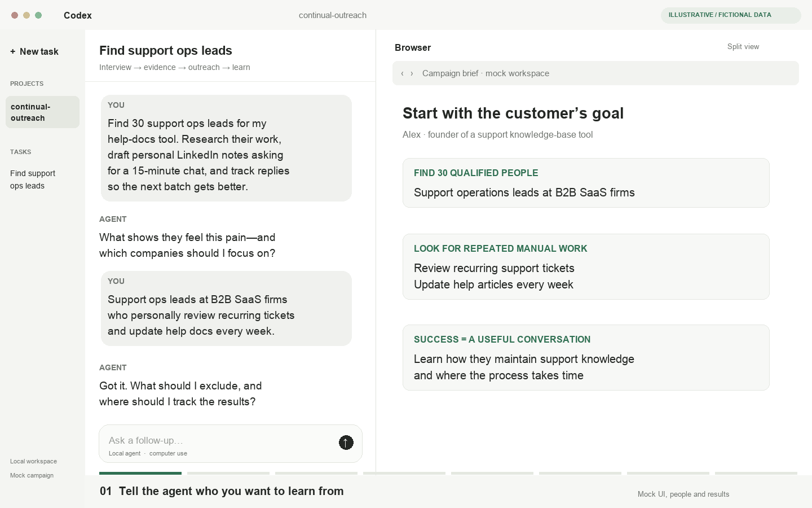This screenshot has width=812, height=508.
Task: Click the Local agent label under input
Action: coord(125,453)
